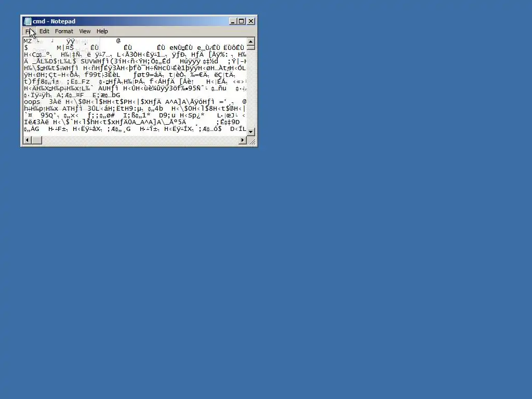Minimize the cmd - Notepad window

[233, 21]
